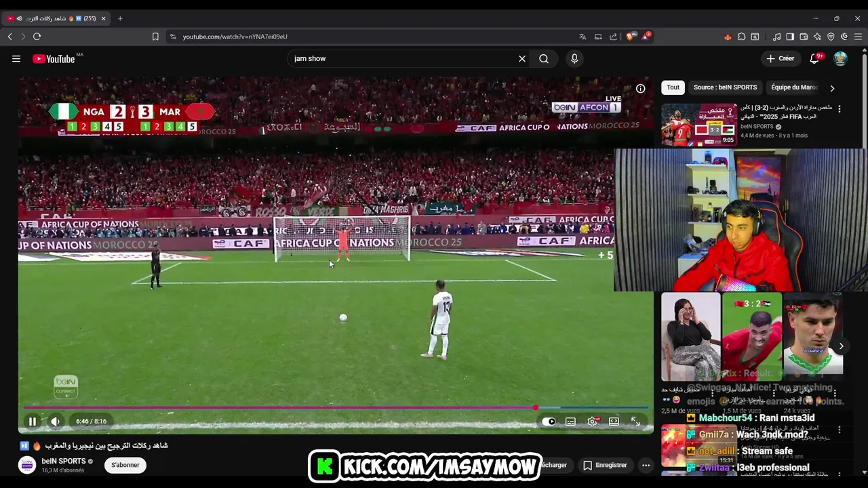Select the 'Source : beIN SPORTS' chip
This screenshot has width=868, height=488.
tap(725, 87)
